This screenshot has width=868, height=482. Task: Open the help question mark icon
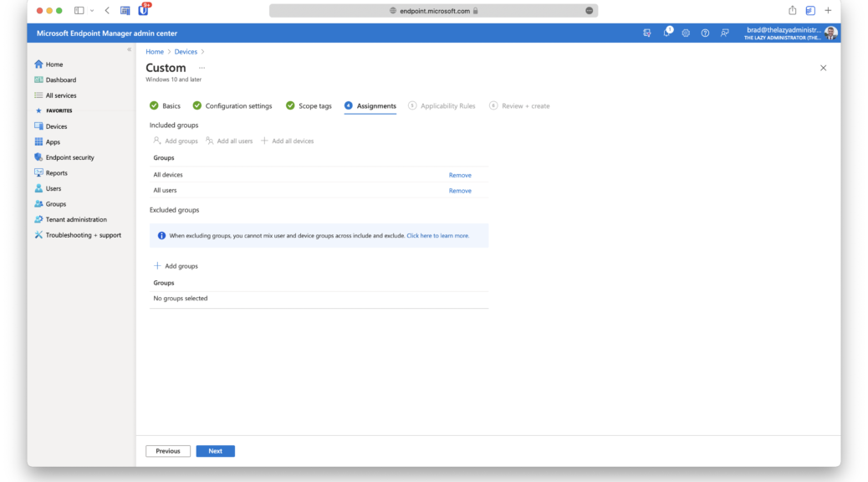pos(705,33)
